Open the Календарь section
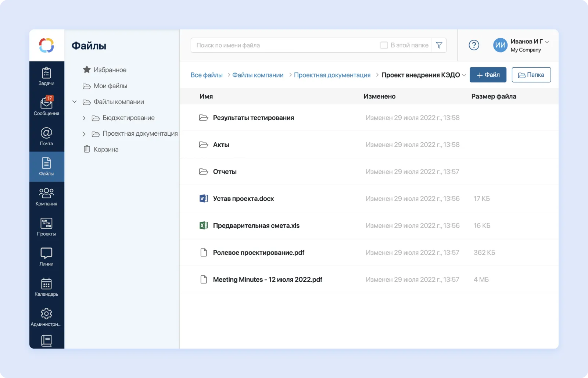 [46, 286]
